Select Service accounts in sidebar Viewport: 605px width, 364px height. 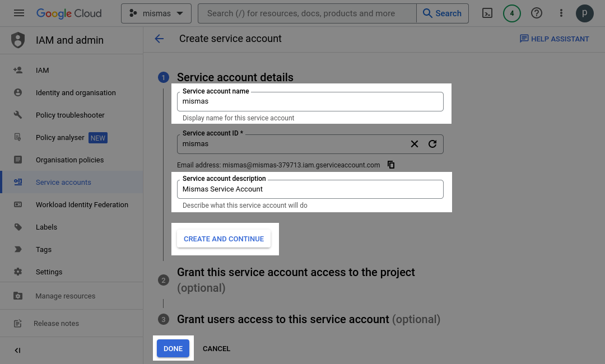(71, 182)
